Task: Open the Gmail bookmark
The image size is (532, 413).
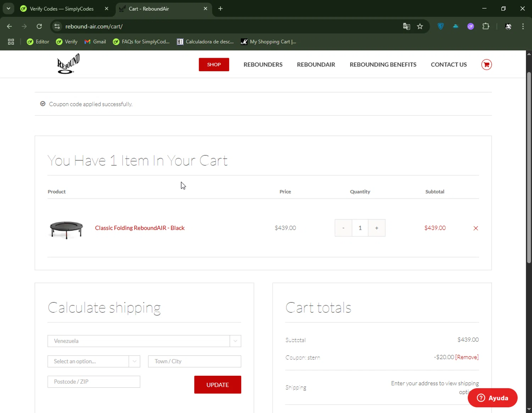Action: [95, 42]
